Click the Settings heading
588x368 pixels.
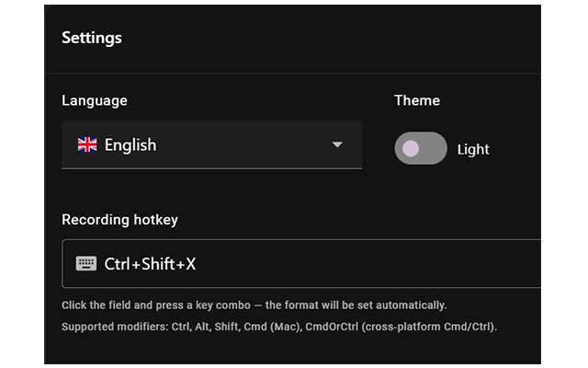(92, 38)
